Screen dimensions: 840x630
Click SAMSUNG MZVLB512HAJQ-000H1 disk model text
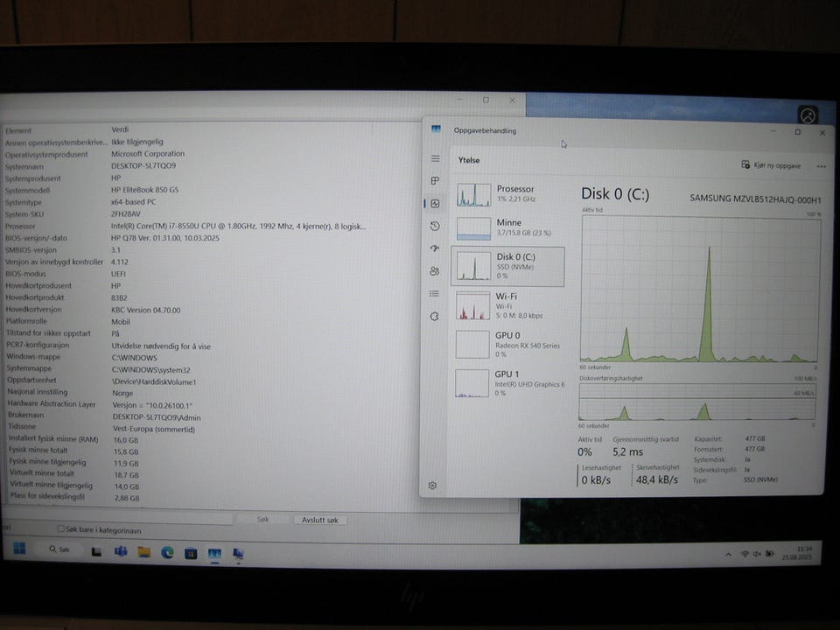[755, 199]
